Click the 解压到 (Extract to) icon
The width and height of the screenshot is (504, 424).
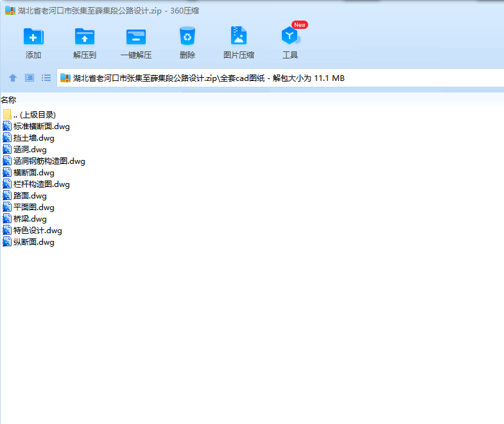pyautogui.click(x=85, y=37)
